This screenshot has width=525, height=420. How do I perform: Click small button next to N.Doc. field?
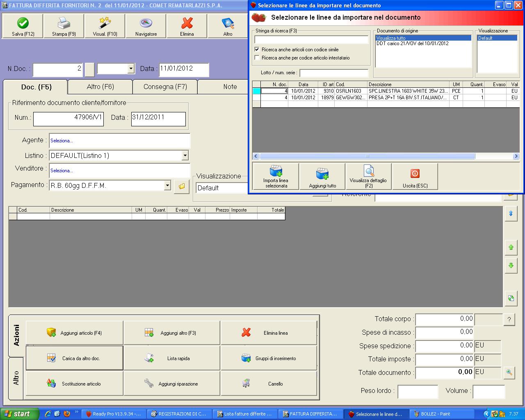(x=89, y=70)
